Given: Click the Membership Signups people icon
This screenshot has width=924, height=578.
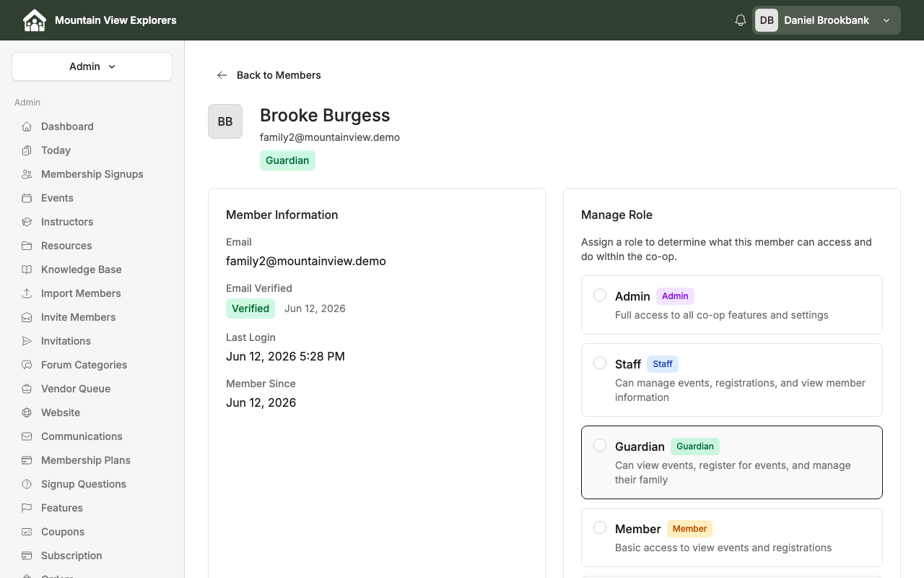Looking at the screenshot, I should pos(27,174).
